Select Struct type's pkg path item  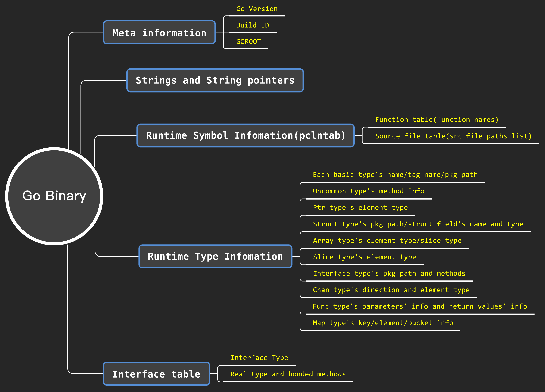418,224
